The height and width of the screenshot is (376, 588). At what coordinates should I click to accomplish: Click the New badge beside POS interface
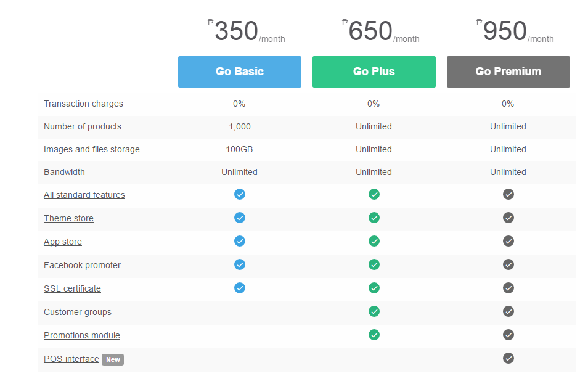[x=113, y=359]
